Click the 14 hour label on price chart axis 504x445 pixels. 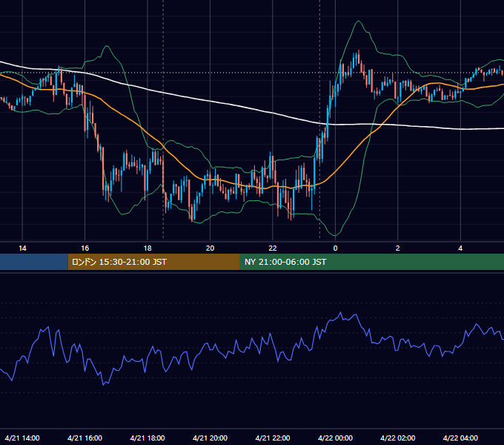pos(22,248)
